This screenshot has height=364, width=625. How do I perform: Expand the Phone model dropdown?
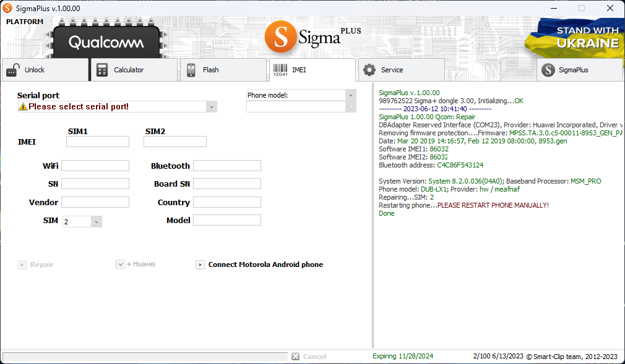coord(351,95)
